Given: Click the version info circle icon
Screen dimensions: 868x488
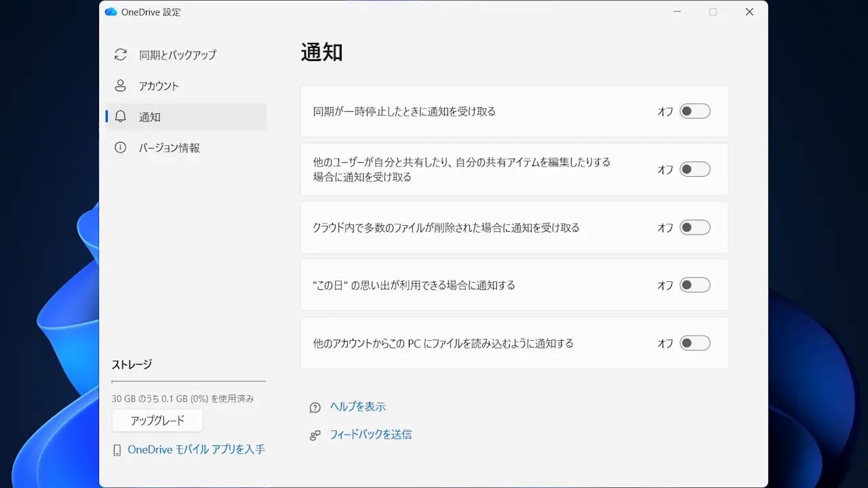Looking at the screenshot, I should click(121, 148).
